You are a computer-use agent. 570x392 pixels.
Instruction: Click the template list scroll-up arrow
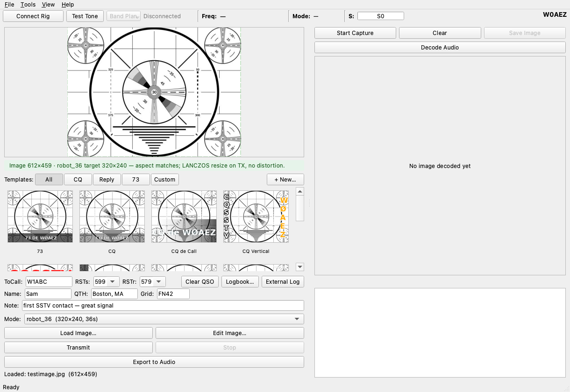pyautogui.click(x=300, y=191)
